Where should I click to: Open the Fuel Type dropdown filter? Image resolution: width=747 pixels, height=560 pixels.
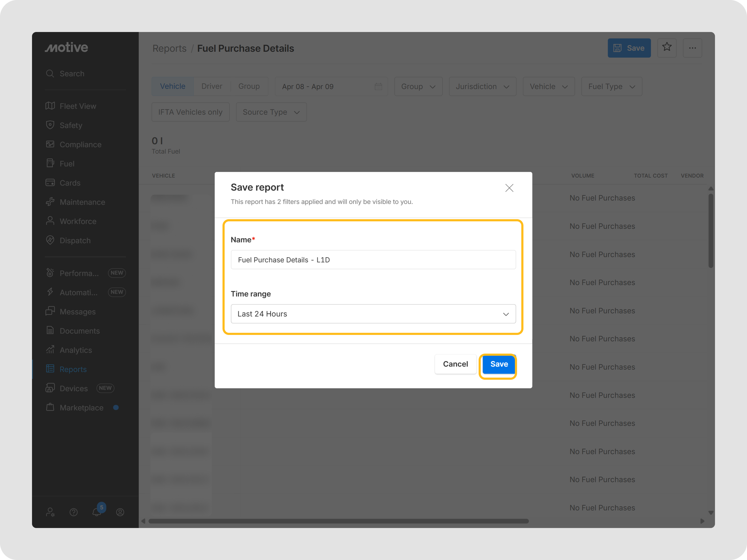611,87
